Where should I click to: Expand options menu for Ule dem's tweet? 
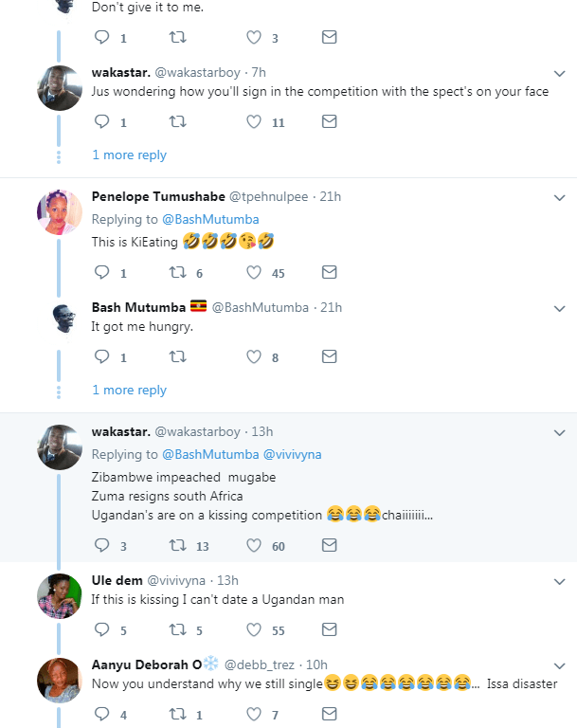click(x=559, y=581)
